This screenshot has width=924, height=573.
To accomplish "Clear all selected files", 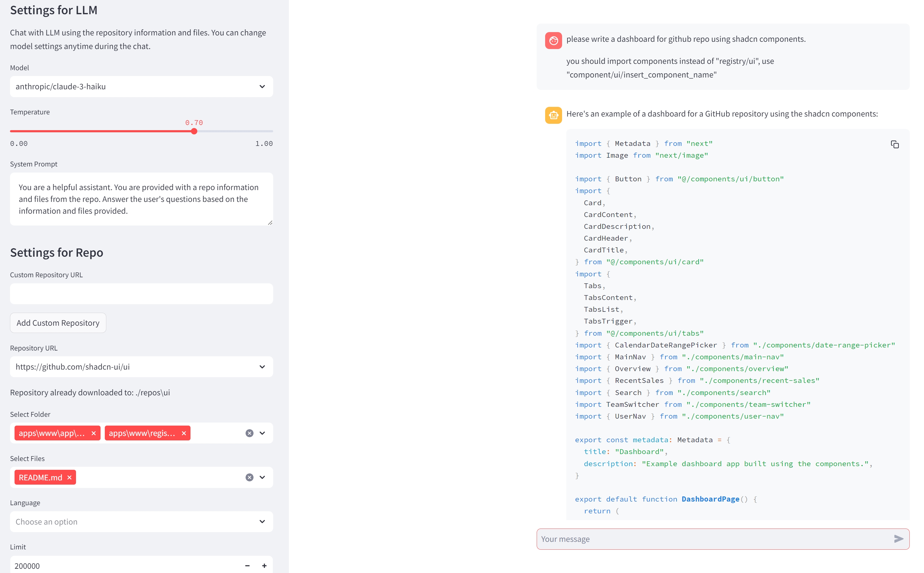I will (x=249, y=478).
